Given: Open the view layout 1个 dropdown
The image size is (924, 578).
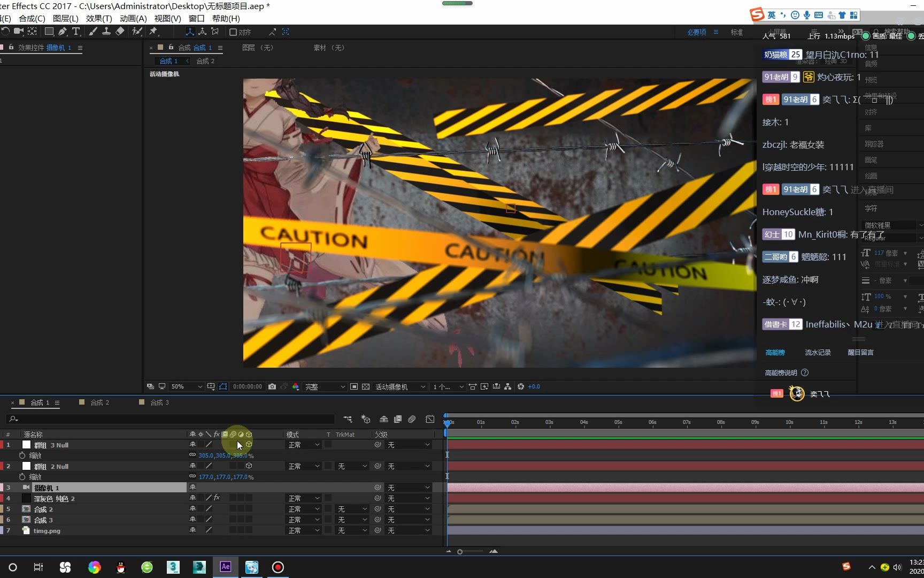Looking at the screenshot, I should click(x=448, y=386).
